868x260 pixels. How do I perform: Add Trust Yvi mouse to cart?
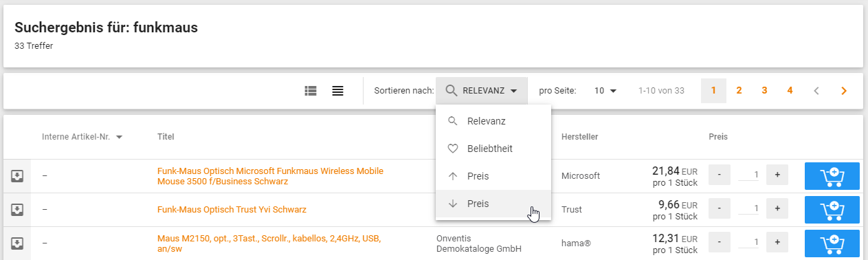point(832,210)
